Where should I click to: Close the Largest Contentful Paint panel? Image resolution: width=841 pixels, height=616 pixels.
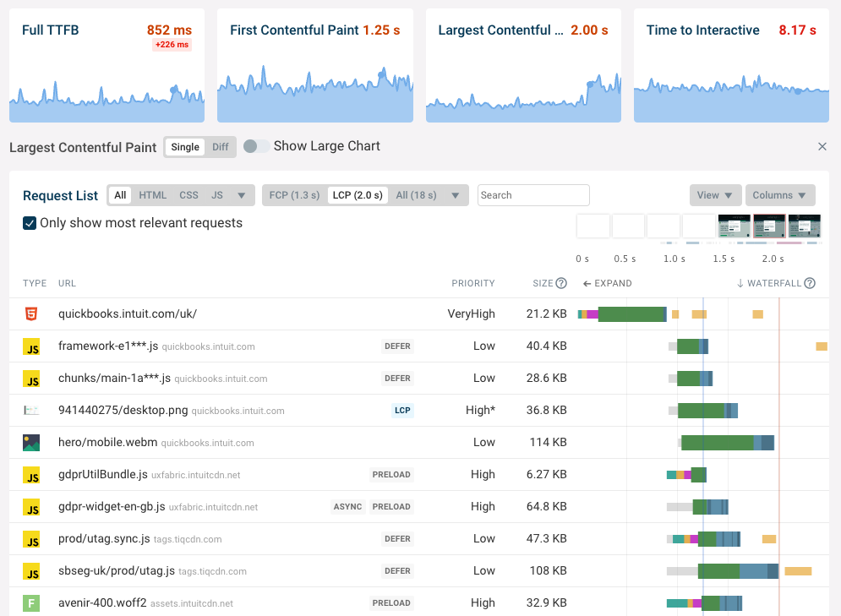pos(822,146)
